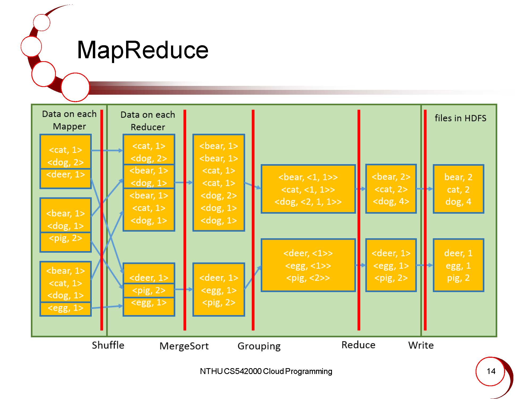Select the reduced box with <dog, 4>
The height and width of the screenshot is (399, 532).
[x=391, y=189]
